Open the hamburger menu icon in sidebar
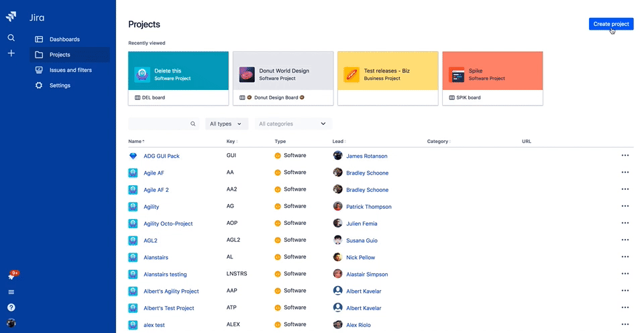This screenshot has width=644, height=333. point(11,292)
